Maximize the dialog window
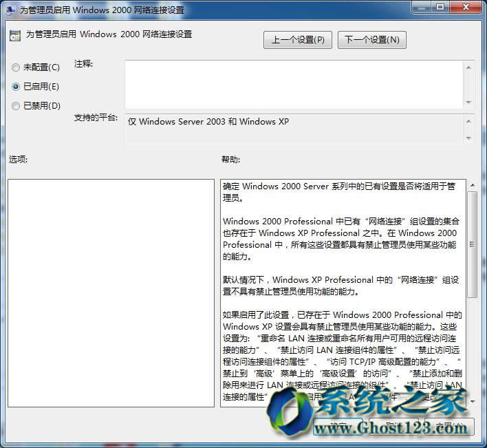This screenshot has width=487, height=448. pyautogui.click(x=440, y=8)
